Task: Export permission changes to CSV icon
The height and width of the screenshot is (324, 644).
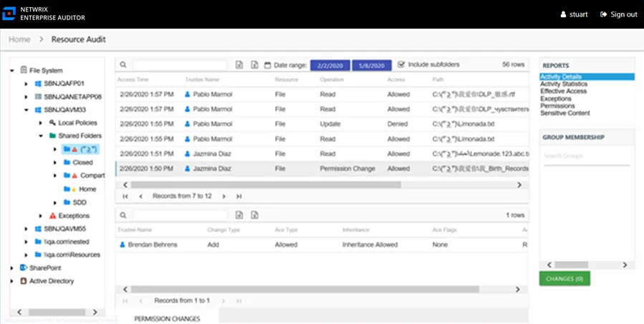Action: [x=239, y=215]
